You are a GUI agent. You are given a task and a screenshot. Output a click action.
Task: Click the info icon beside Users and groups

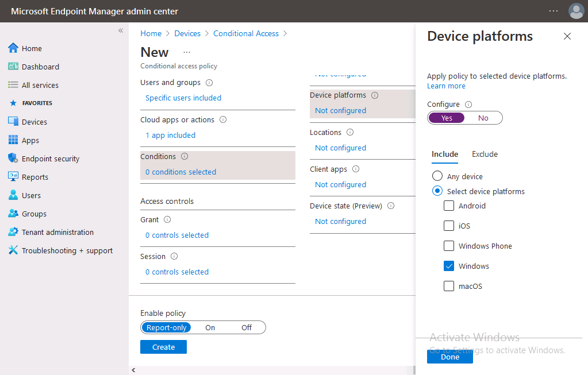tap(209, 83)
